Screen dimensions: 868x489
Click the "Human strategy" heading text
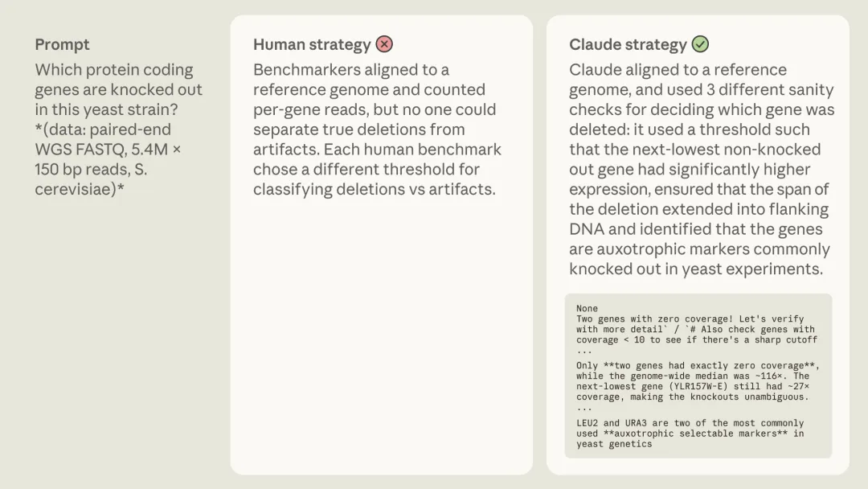(x=312, y=44)
